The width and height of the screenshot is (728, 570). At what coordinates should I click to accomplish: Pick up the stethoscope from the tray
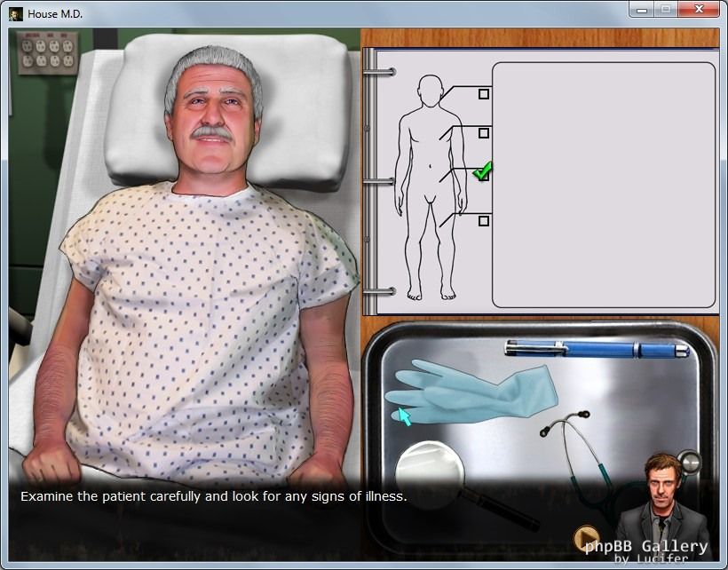point(577,453)
